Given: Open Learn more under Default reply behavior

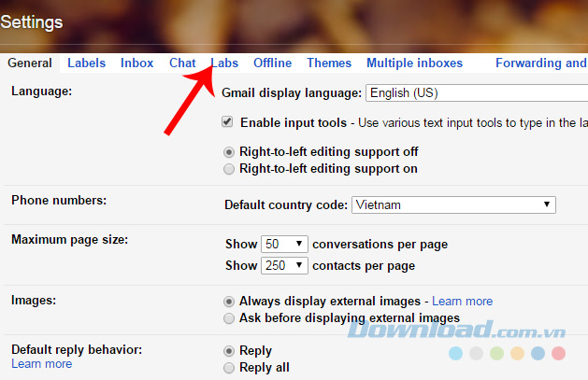Looking at the screenshot, I should coord(42,363).
